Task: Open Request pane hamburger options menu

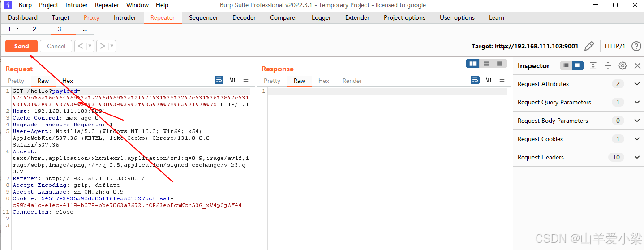Action: point(246,80)
